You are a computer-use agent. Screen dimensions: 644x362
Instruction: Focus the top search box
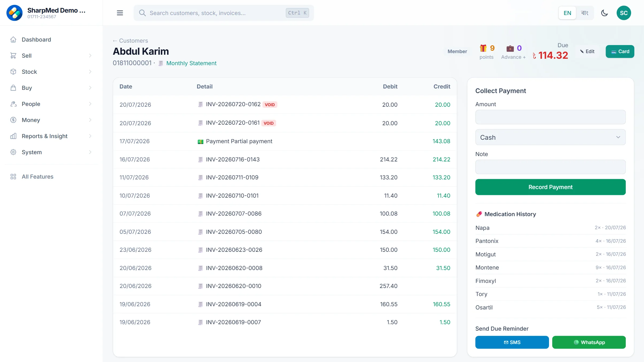(224, 13)
